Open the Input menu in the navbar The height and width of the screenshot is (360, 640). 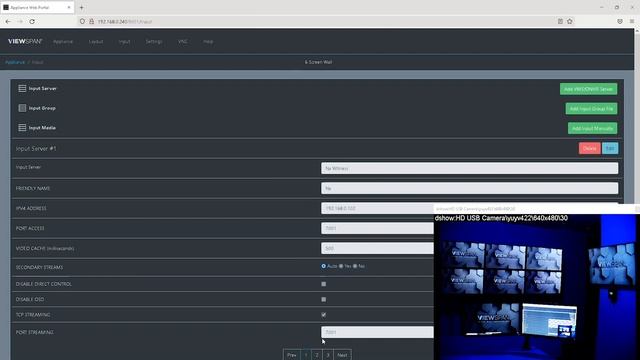pos(124,42)
